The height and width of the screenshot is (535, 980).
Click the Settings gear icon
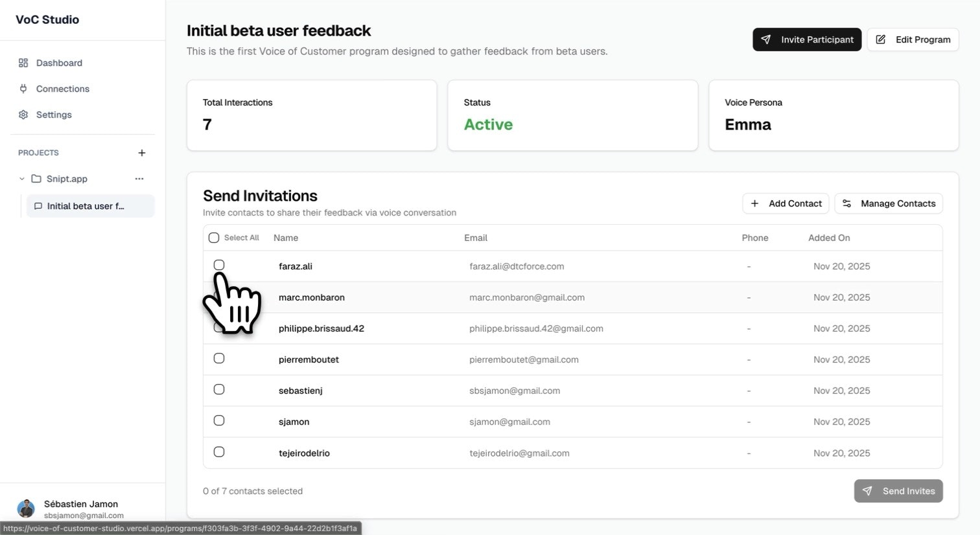click(23, 115)
